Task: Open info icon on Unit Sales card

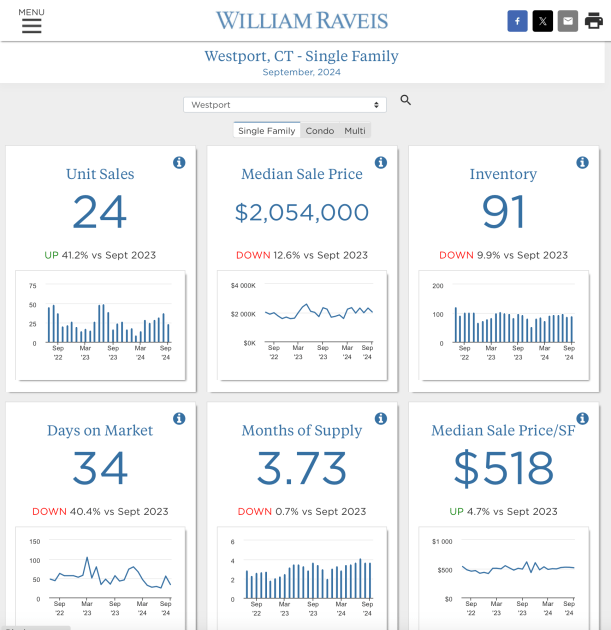Action: tap(179, 163)
